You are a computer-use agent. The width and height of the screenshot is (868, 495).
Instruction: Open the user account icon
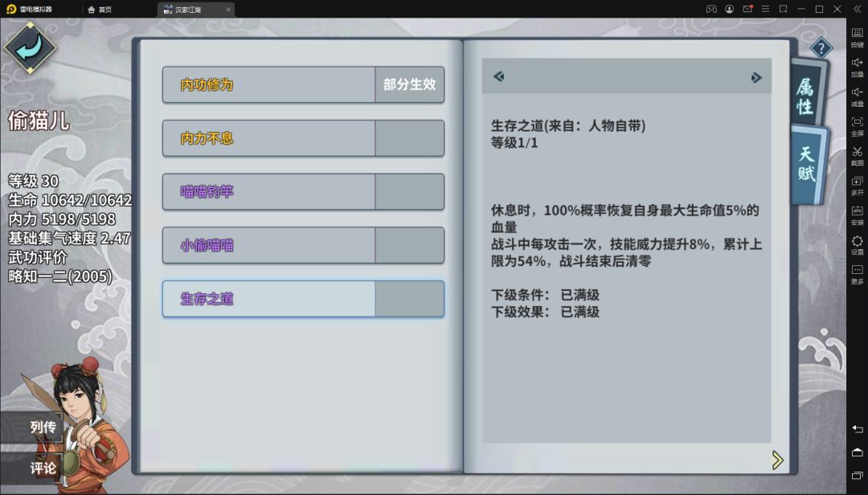[730, 9]
